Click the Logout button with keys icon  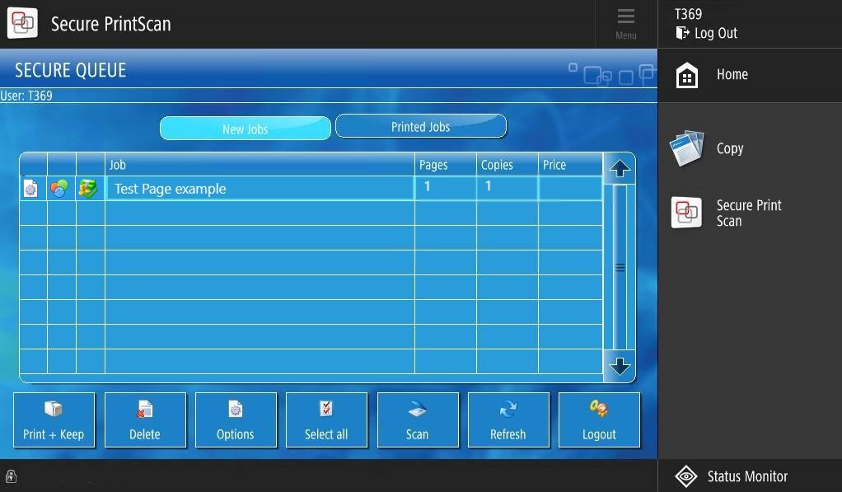pyautogui.click(x=599, y=420)
